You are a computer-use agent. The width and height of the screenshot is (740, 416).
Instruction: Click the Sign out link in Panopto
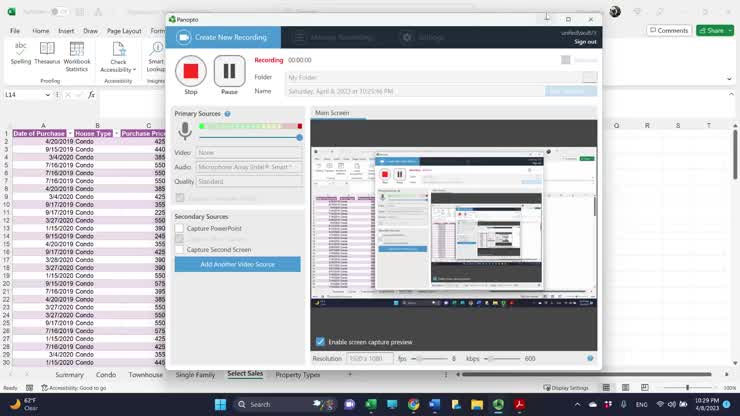tap(585, 42)
